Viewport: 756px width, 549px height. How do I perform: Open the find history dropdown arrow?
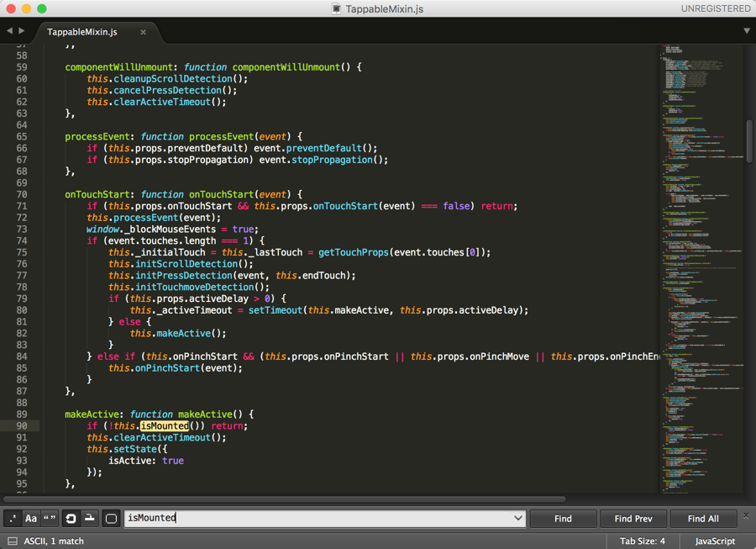(x=517, y=519)
